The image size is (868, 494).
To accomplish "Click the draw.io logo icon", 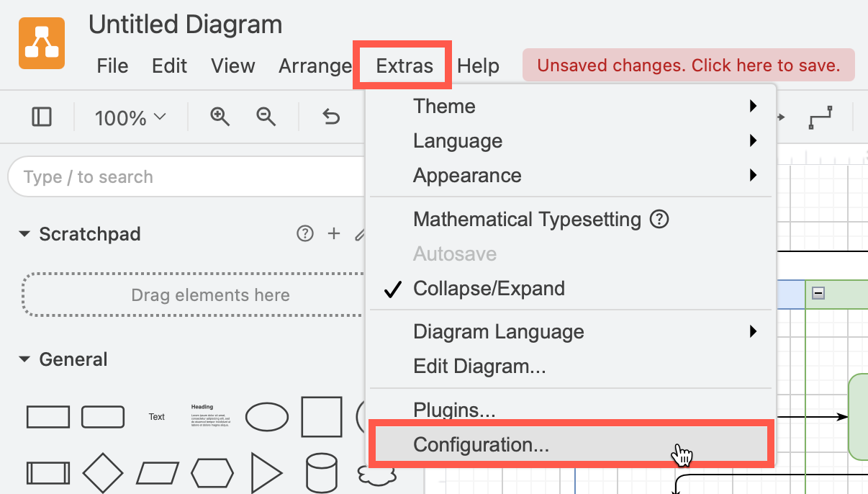I will (x=42, y=43).
